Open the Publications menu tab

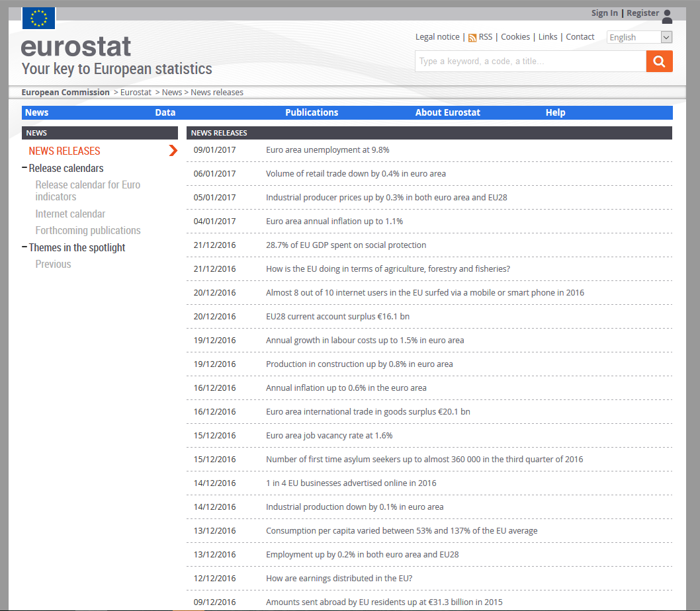click(x=312, y=112)
